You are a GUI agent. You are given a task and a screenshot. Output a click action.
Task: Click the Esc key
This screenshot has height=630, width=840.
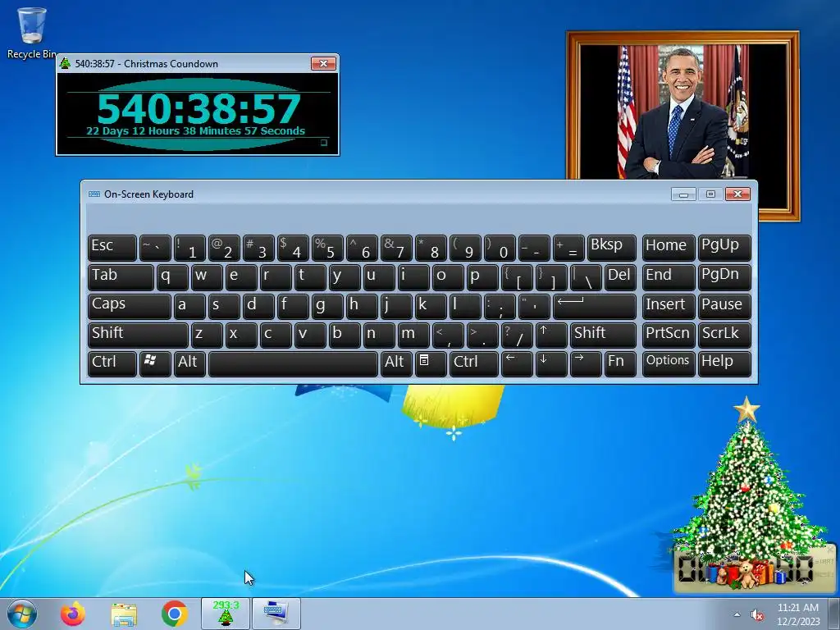click(112, 248)
